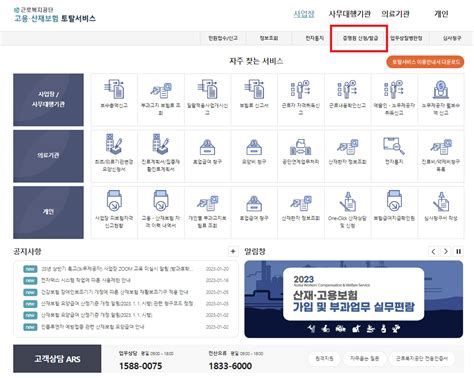The height and width of the screenshot is (378, 474).
Task: Click the 원격지원 footer button
Action: click(x=325, y=359)
